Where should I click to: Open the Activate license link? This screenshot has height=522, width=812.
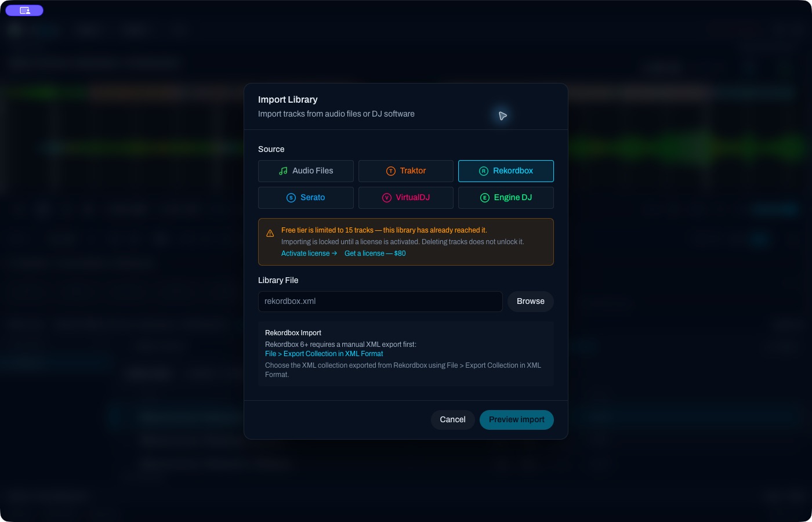coord(309,253)
